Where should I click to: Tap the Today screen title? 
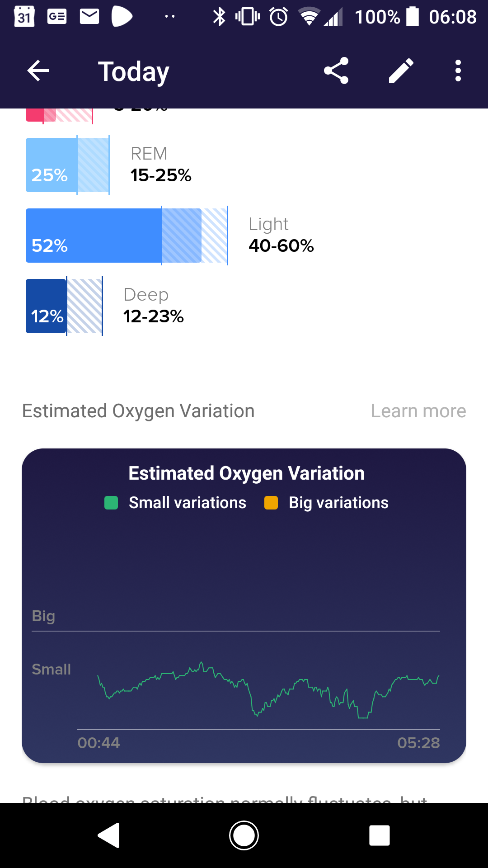click(134, 71)
